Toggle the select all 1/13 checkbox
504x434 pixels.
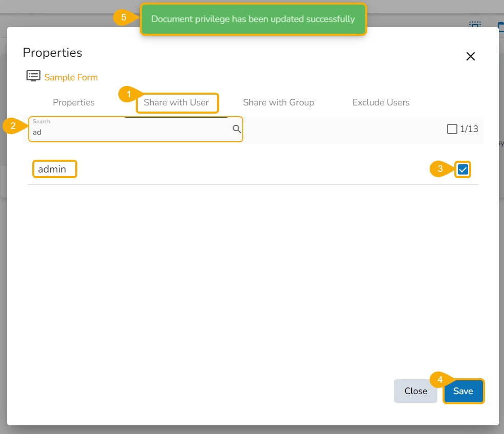click(452, 129)
